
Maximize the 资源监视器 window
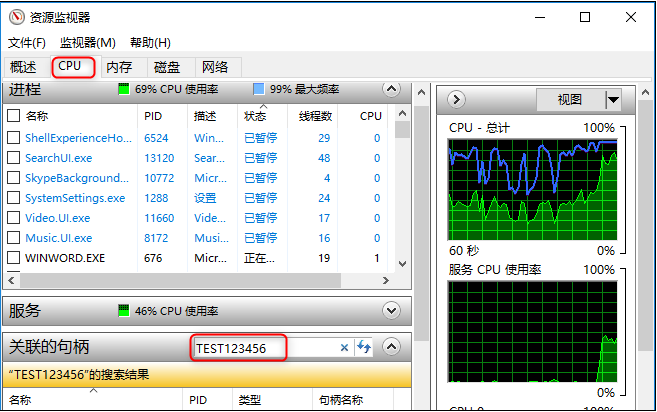585,17
